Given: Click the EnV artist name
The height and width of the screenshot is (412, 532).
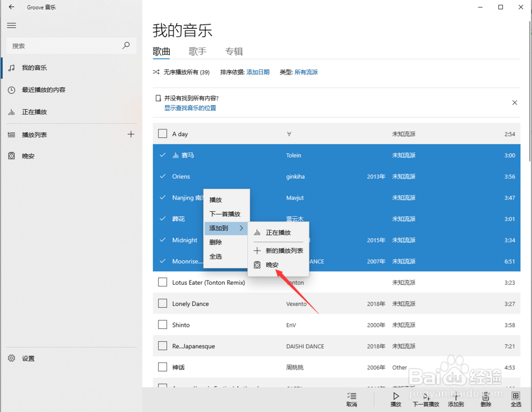Looking at the screenshot, I should click(x=291, y=325).
